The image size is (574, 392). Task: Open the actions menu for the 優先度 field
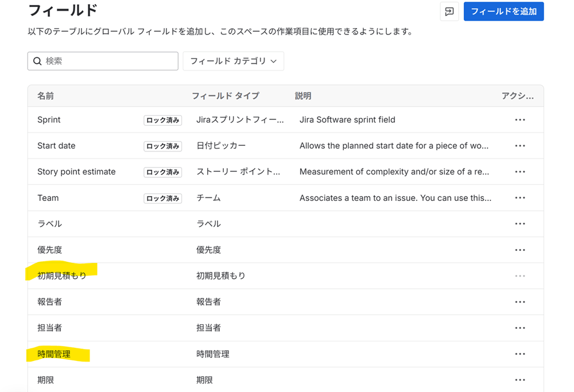[520, 250]
